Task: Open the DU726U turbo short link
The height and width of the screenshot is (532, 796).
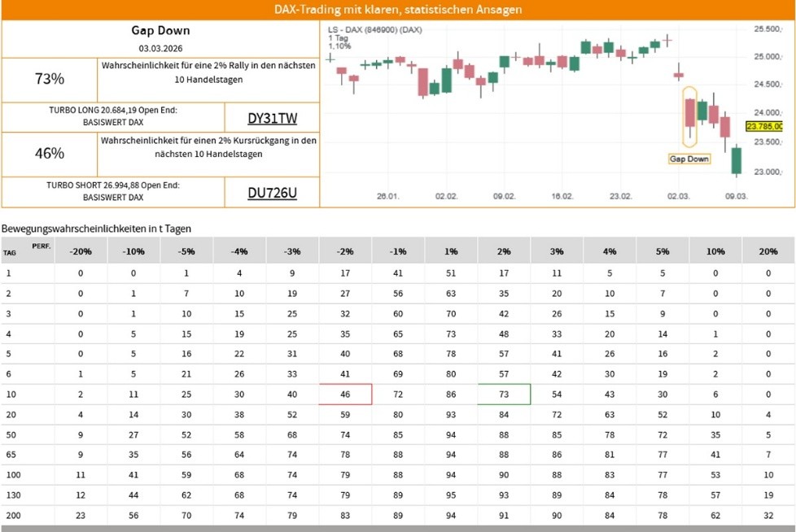Action: coord(272,193)
